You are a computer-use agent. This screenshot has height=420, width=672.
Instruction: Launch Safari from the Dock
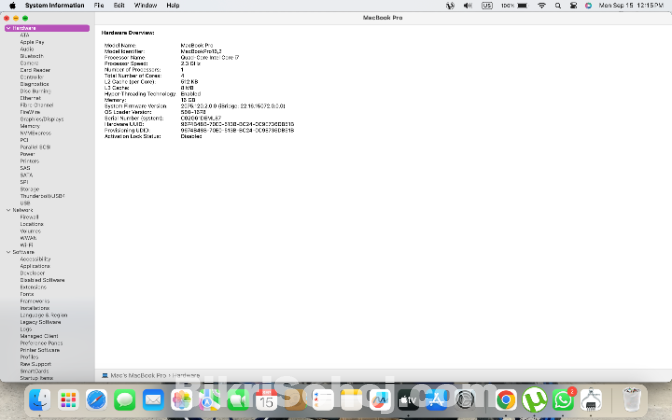[x=96, y=400]
